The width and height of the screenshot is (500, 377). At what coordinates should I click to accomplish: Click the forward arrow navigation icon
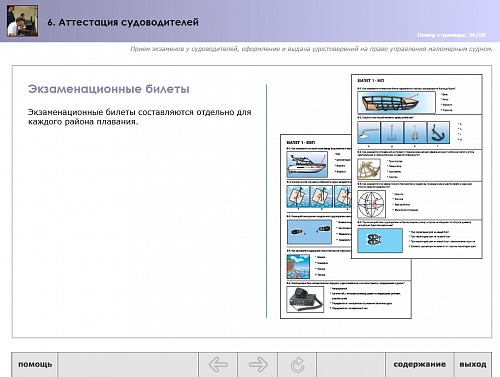click(258, 365)
